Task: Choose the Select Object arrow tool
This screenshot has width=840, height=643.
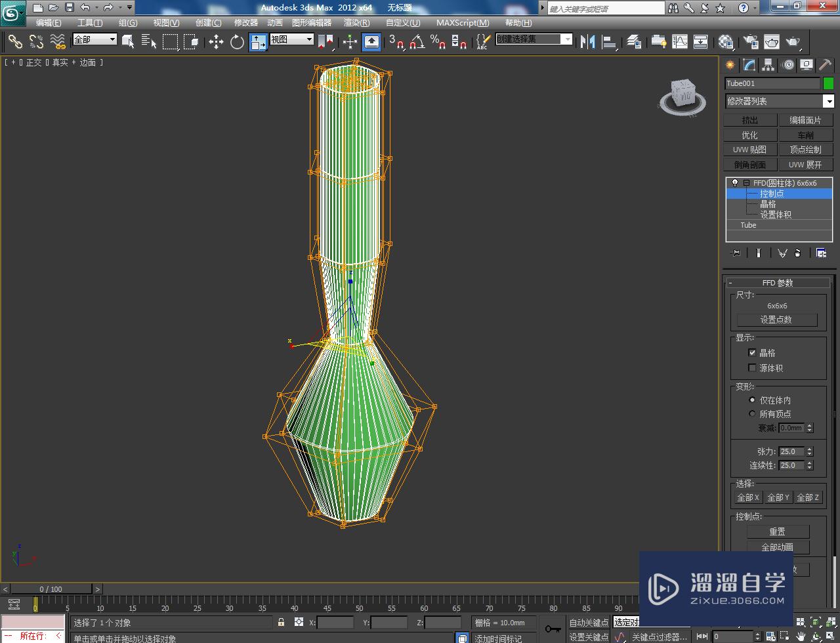Action: 129,41
